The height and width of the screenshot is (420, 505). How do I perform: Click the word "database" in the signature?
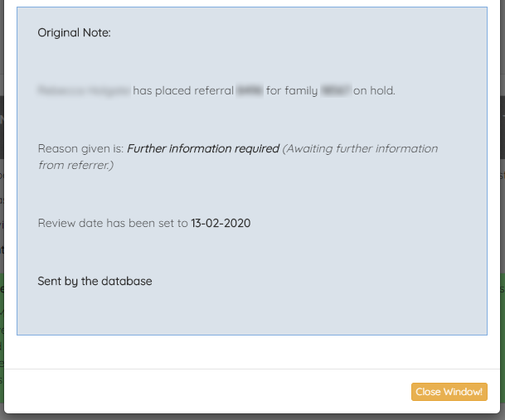pos(127,282)
